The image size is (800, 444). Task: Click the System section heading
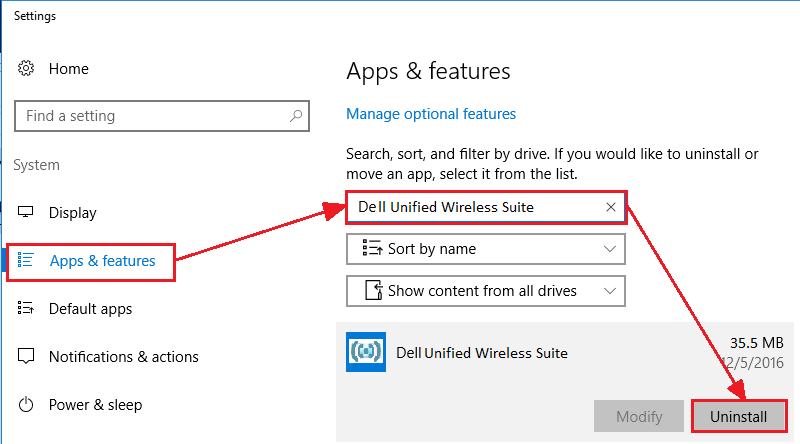(x=36, y=165)
